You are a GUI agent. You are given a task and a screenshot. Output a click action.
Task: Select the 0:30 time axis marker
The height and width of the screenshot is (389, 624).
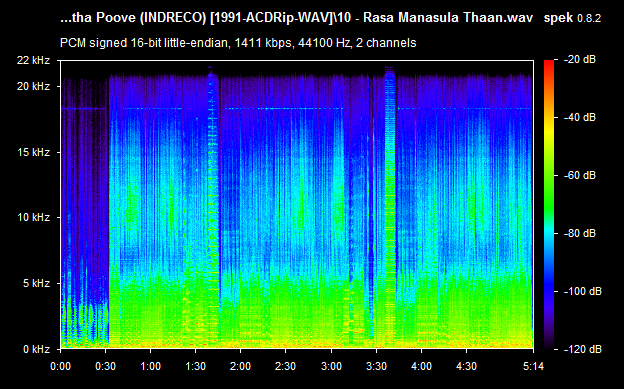click(x=105, y=366)
